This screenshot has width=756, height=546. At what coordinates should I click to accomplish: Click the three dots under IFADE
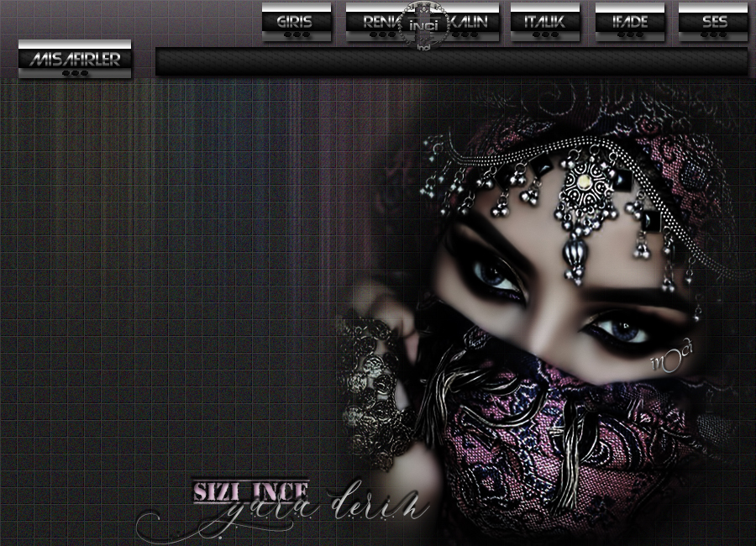[x=629, y=36]
